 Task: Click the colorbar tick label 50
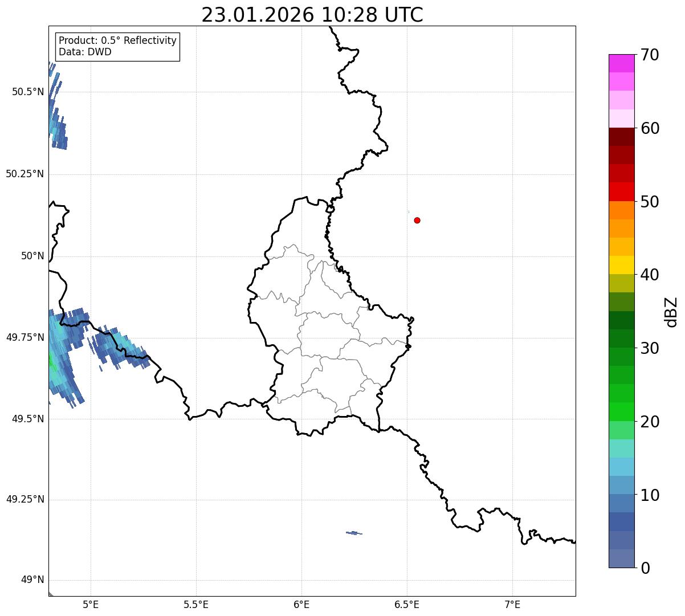tap(650, 202)
